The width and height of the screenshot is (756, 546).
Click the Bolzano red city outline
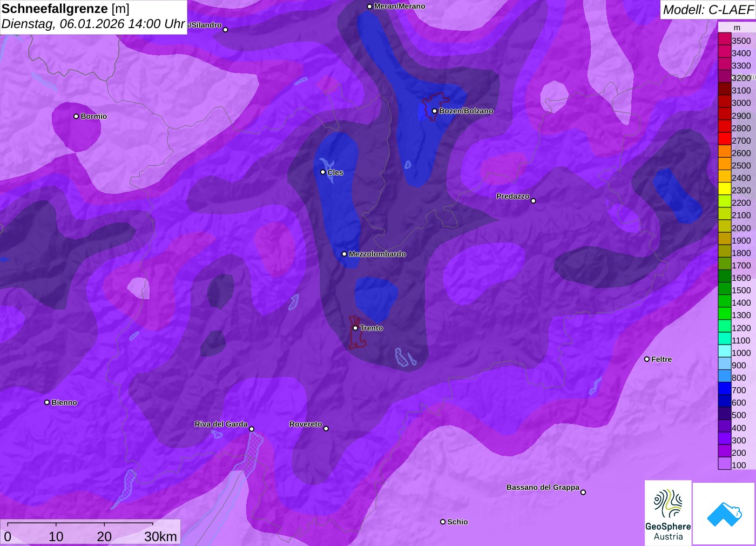[435, 106]
